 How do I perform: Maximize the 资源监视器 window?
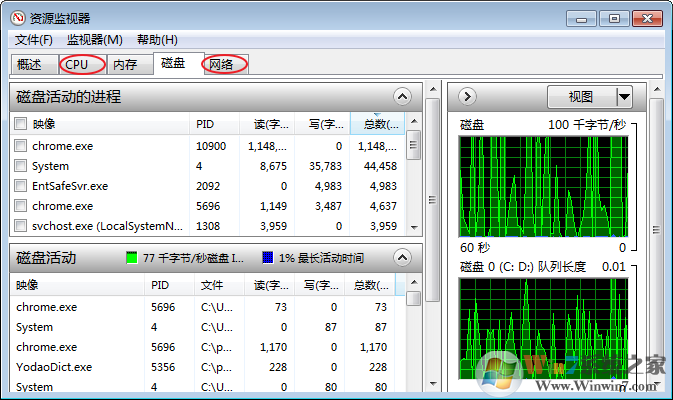click(x=614, y=19)
